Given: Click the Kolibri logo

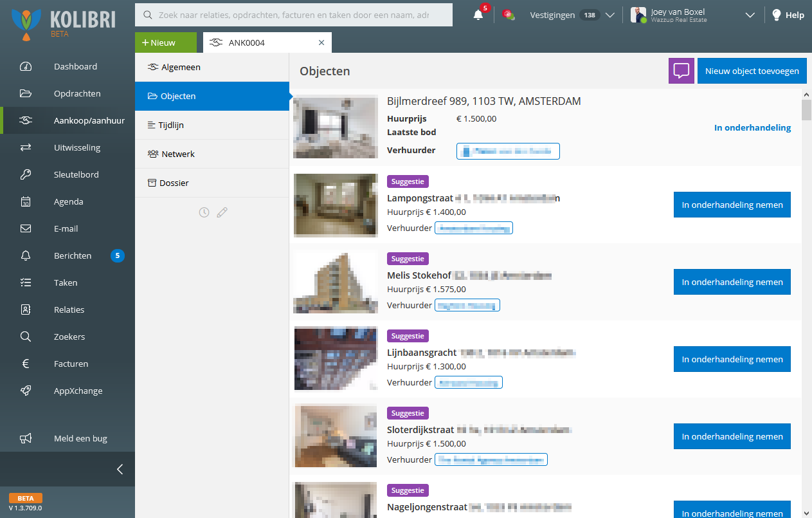Looking at the screenshot, I should coord(63,24).
